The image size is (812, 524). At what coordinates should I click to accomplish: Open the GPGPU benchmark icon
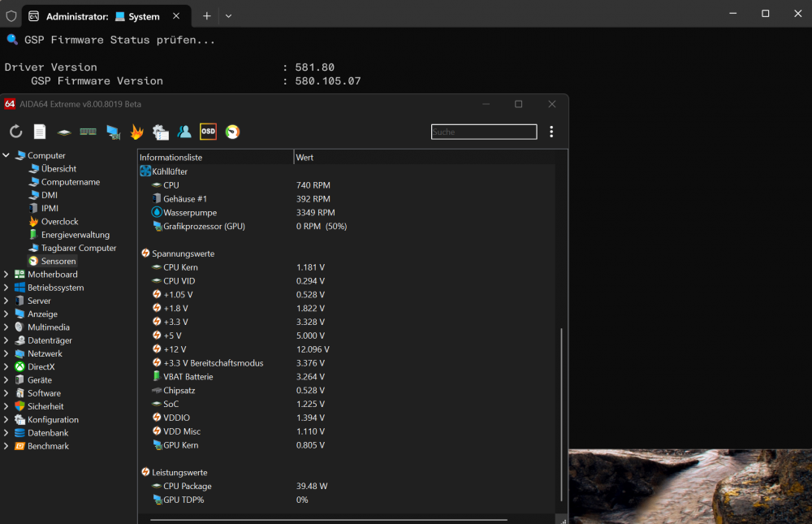pos(113,131)
